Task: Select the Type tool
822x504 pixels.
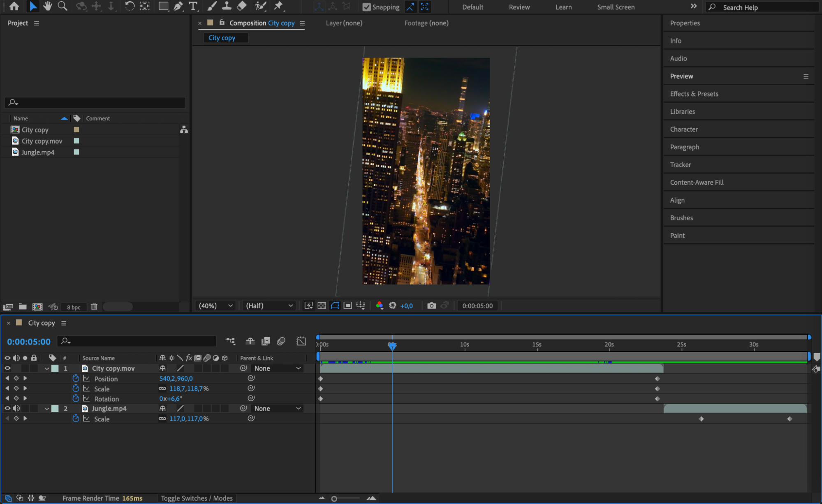Action: [x=193, y=6]
